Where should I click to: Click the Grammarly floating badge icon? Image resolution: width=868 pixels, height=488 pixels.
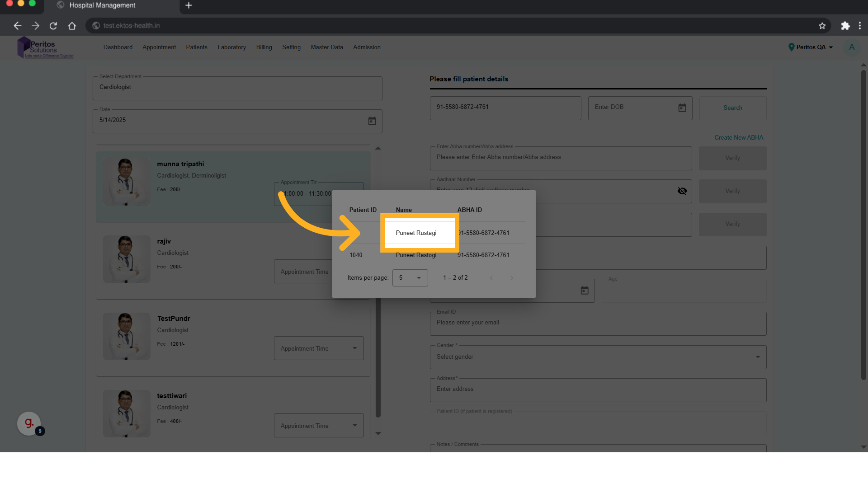point(29,423)
